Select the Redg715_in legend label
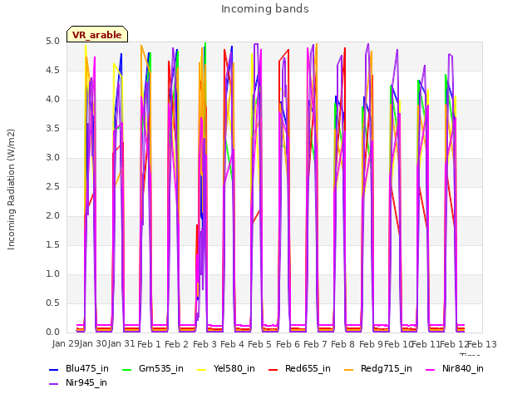Image resolution: width=532 pixels, height=399 pixels. tap(387, 368)
